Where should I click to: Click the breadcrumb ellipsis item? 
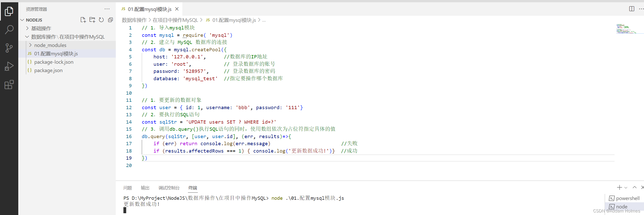coord(264,20)
